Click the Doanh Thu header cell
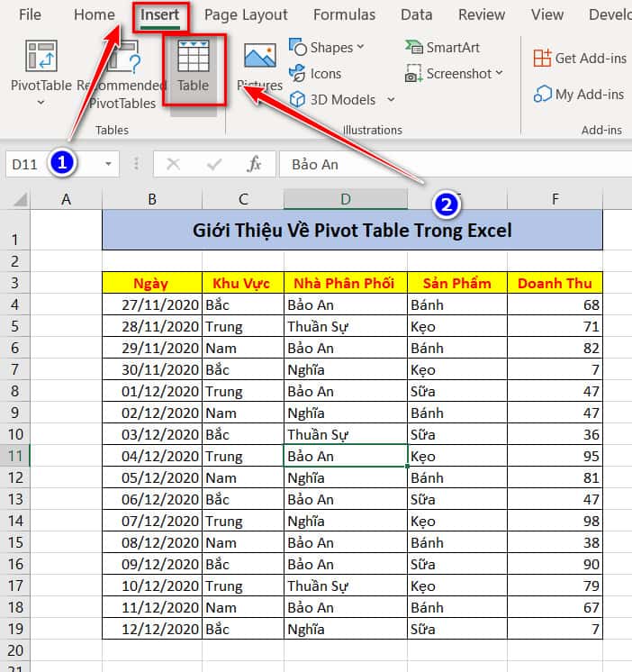This screenshot has height=672, width=632. [x=555, y=283]
